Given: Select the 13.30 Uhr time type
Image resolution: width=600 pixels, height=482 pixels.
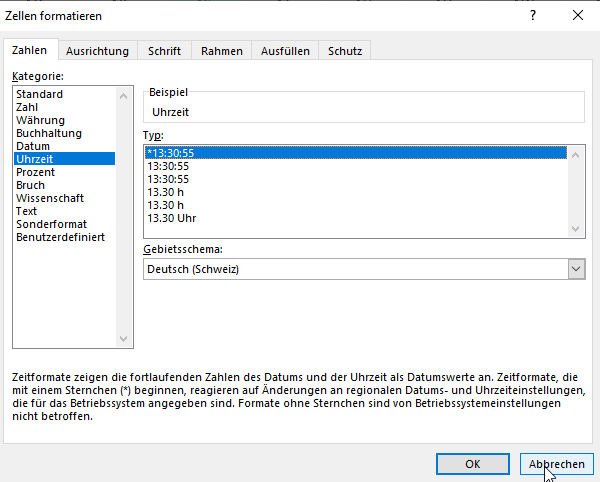Looking at the screenshot, I should 356,218.
